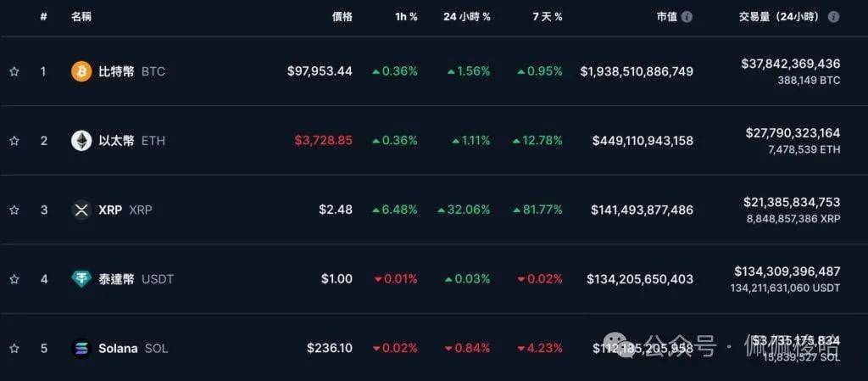The image size is (868, 381).
Task: Open the 市值 info tooltip icon
Action: pos(687,17)
